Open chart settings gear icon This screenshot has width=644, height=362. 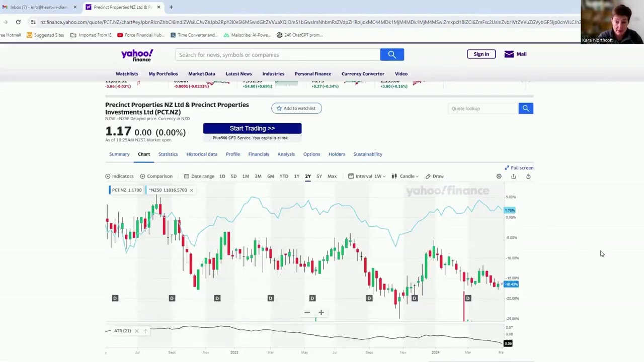tap(499, 176)
